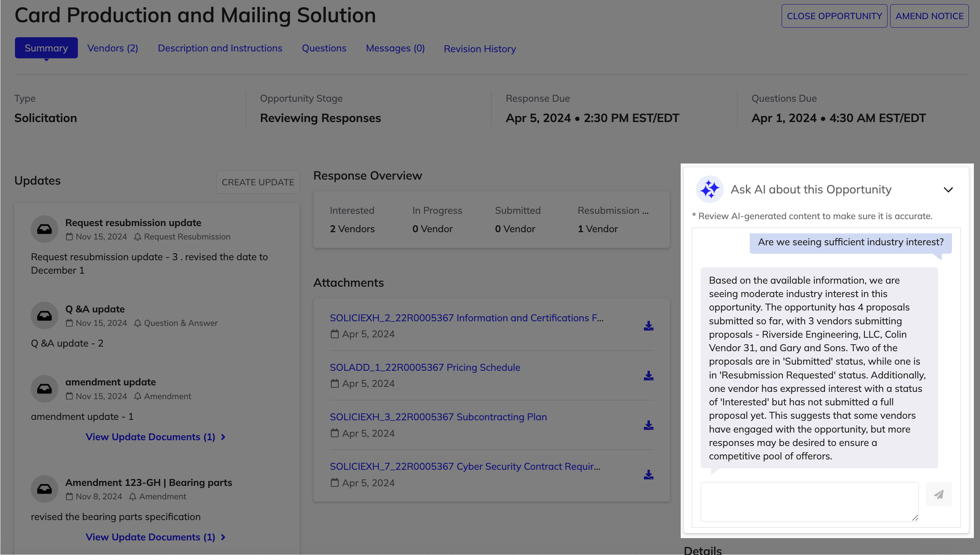Click the amendment update inbox icon
The width and height of the screenshot is (980, 555).
[x=45, y=389]
